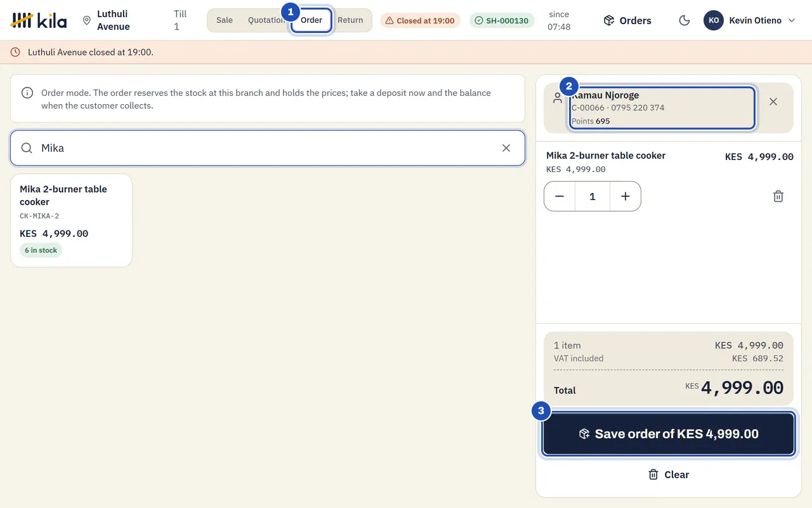Remove customer Kamau Njoroge from the order
The height and width of the screenshot is (508, 812).
[x=773, y=102]
